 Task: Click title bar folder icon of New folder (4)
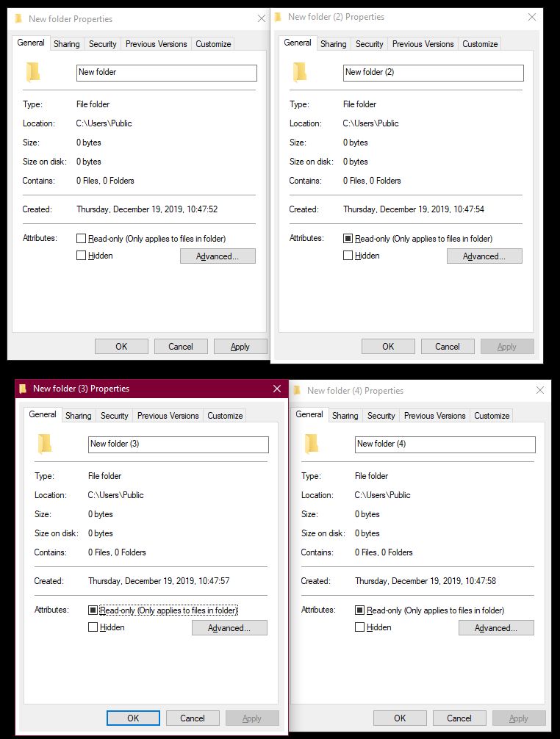click(x=297, y=391)
